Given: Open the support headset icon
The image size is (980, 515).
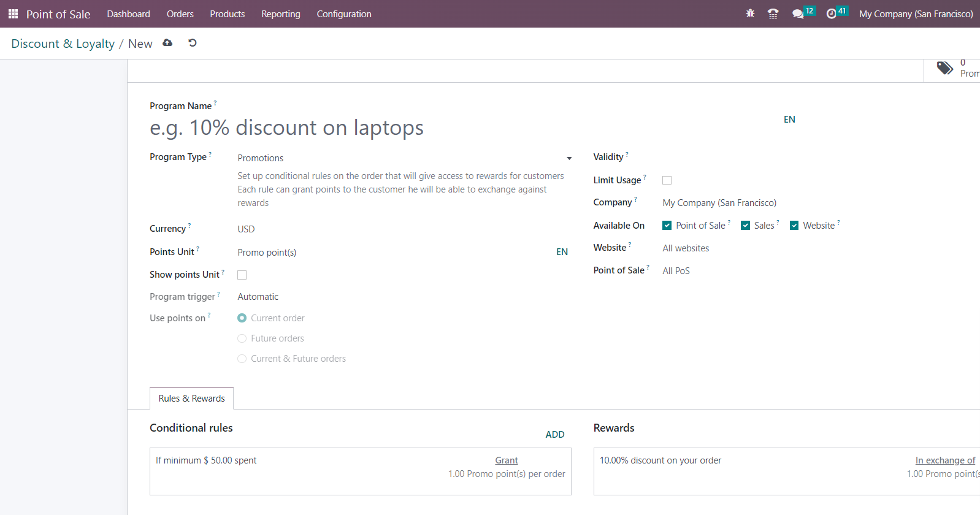Looking at the screenshot, I should [x=773, y=13].
